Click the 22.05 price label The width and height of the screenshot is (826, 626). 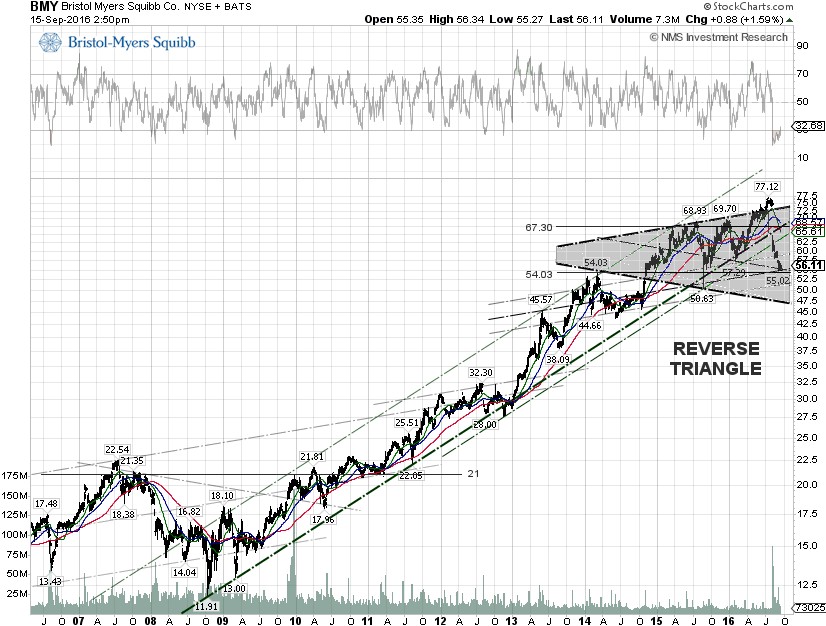click(410, 475)
